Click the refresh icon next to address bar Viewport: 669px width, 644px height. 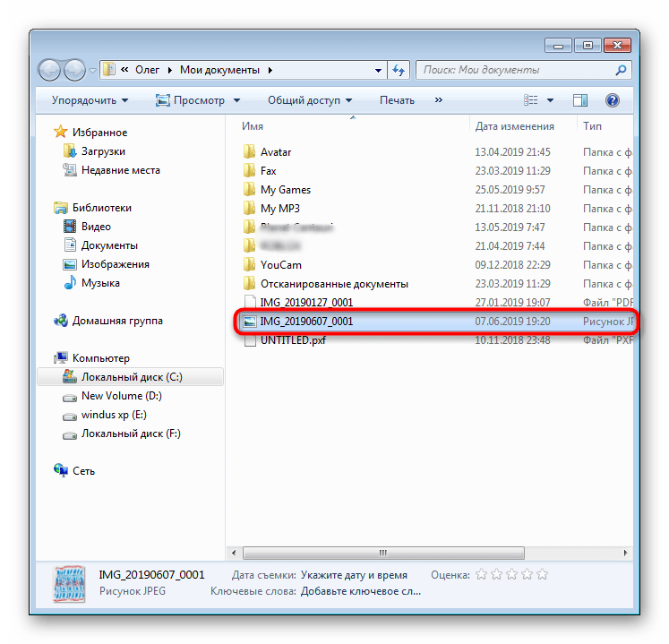399,69
